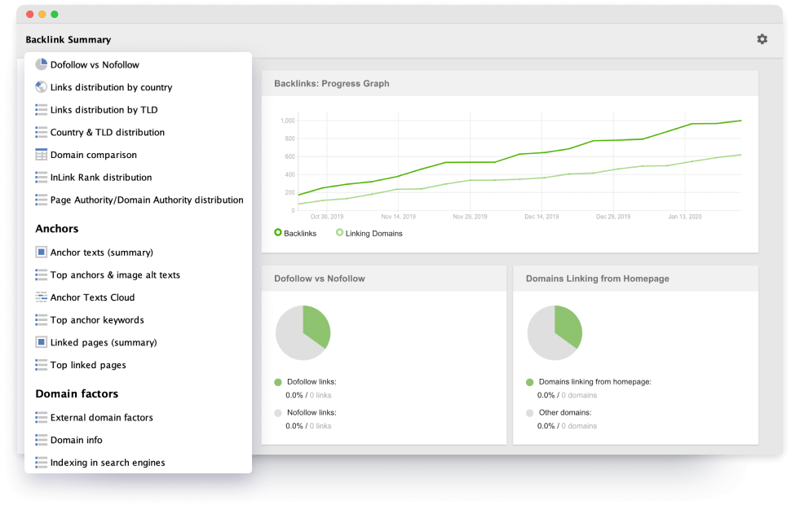Screen dimensions: 791x532
Task: Click the Other domains gray legend dot
Action: (530, 413)
